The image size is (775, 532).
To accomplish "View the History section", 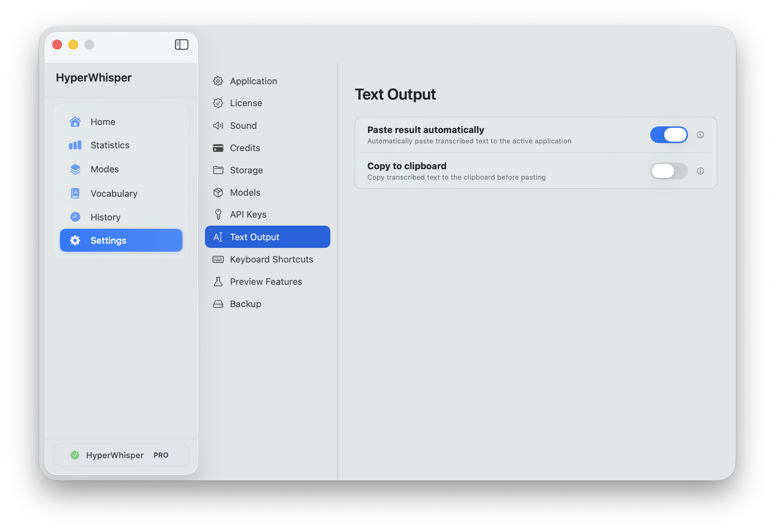I will (121, 217).
